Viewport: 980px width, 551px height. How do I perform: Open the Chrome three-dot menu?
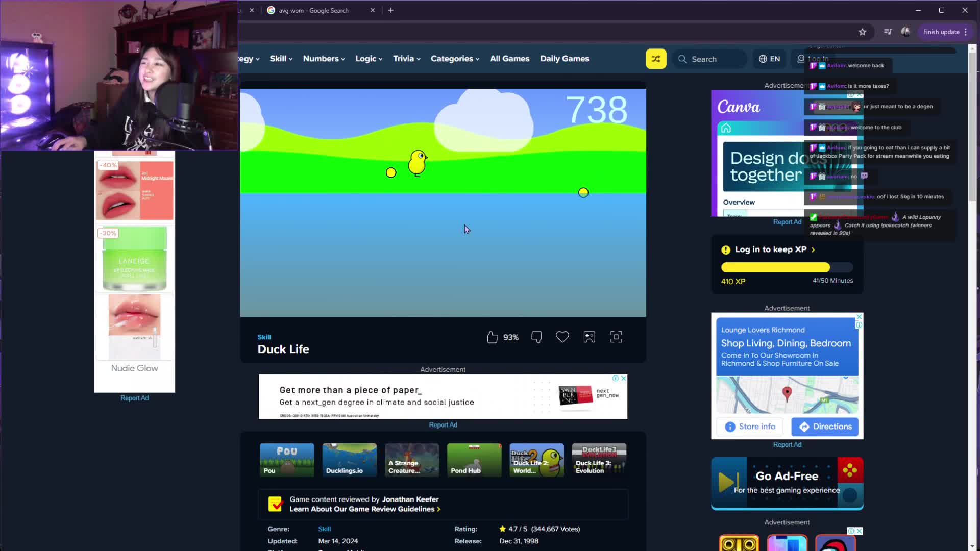(x=966, y=32)
